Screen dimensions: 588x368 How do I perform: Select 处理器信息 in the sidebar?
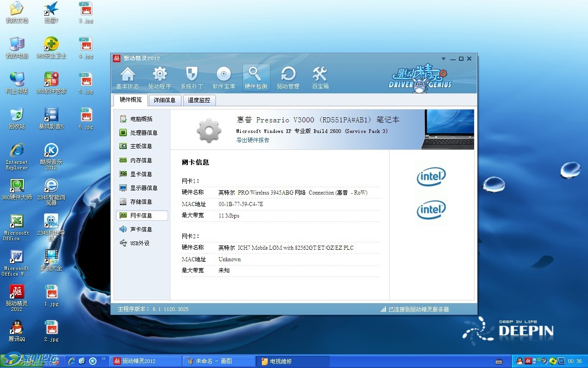click(x=143, y=133)
